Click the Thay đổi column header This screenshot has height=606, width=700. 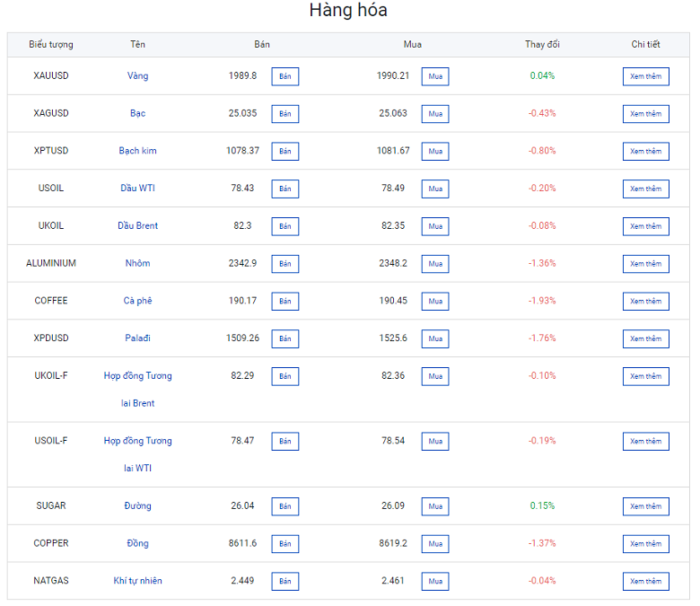coord(542,45)
